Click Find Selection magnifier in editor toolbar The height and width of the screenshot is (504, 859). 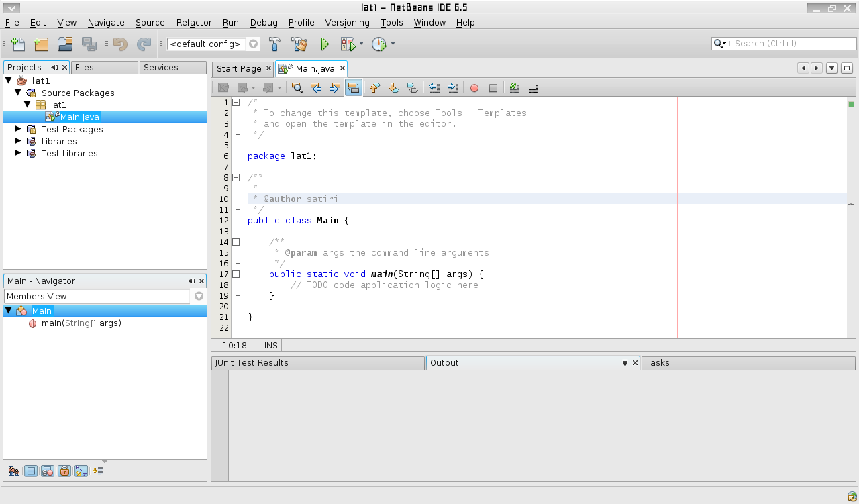297,88
